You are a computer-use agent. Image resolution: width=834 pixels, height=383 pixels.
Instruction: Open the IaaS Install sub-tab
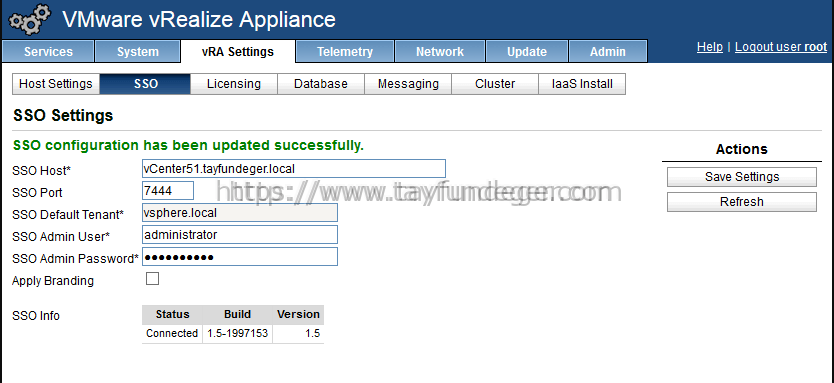click(582, 84)
